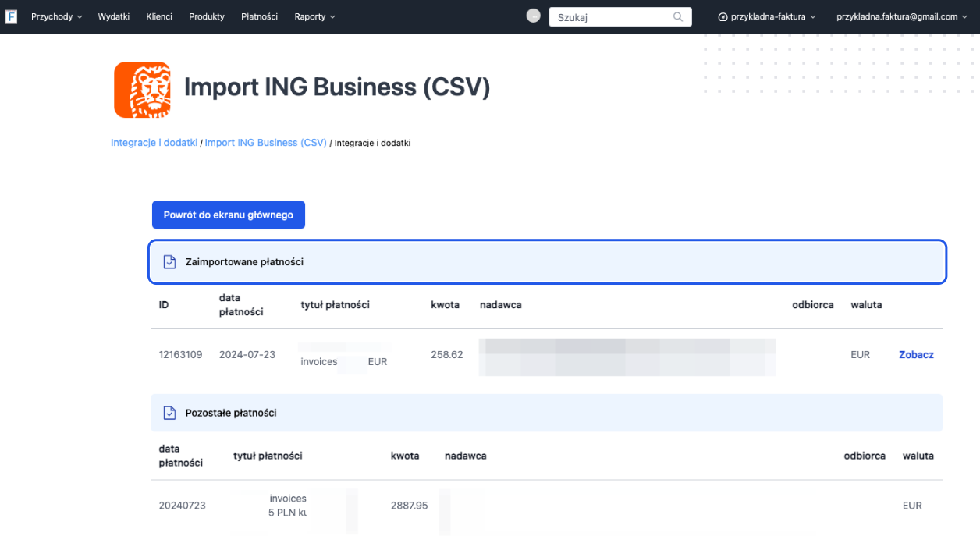The width and height of the screenshot is (980, 536).
Task: Click the circular avatar next to search bar
Action: (533, 15)
